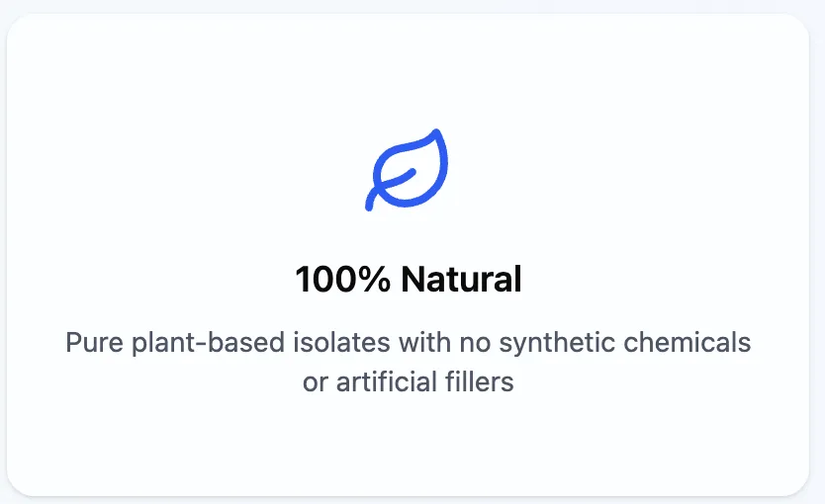The image size is (825, 504).
Task: Click the blue leaf icon
Action: coord(407,170)
